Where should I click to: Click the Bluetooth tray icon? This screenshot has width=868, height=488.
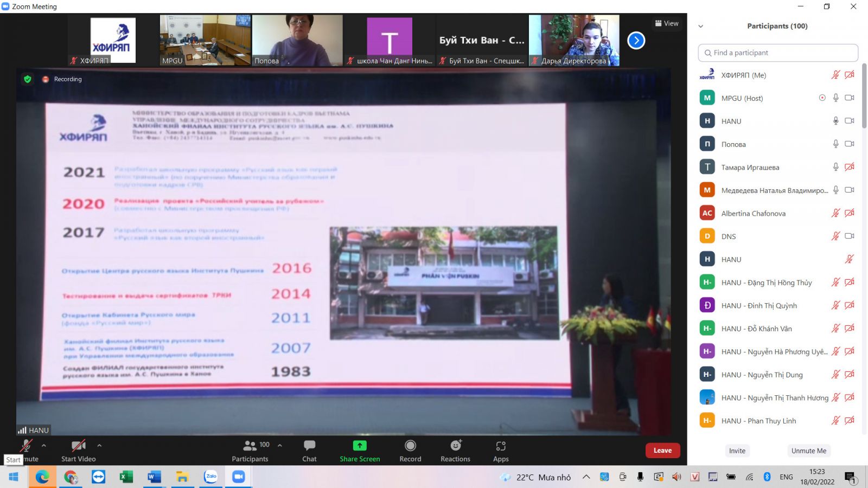point(767,477)
